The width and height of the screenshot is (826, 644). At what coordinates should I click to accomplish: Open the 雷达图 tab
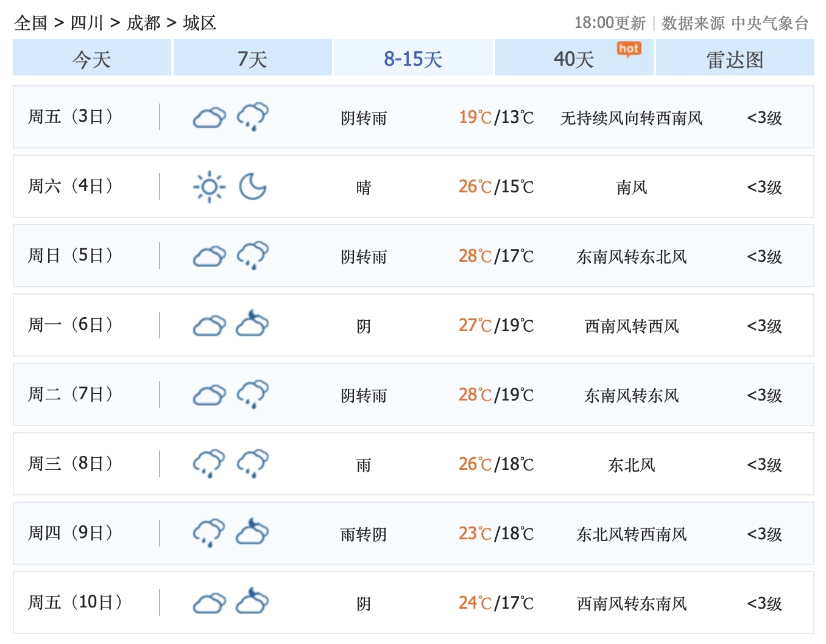[735, 59]
